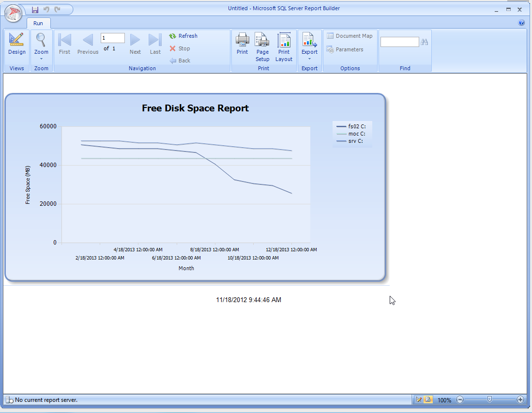Click the Save icon in quick access toolbar
532x413 pixels.
(35, 10)
